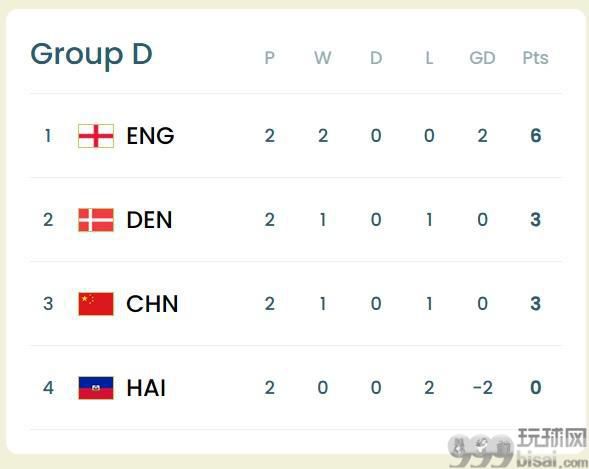This screenshot has width=589, height=469.
Task: Click the GD column header
Action: [482, 58]
